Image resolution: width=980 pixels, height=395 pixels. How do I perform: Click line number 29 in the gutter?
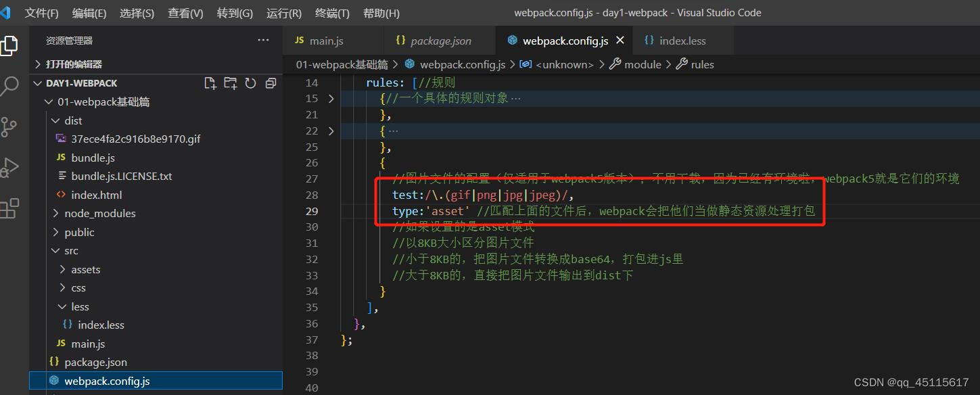(x=311, y=211)
